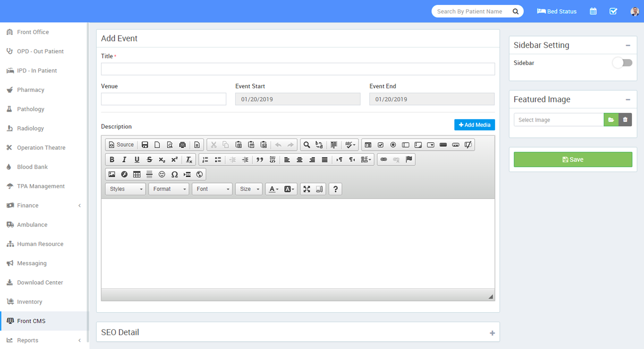Toggle the Sidebar switch
Viewport: 644px width, 349px height.
coord(623,63)
